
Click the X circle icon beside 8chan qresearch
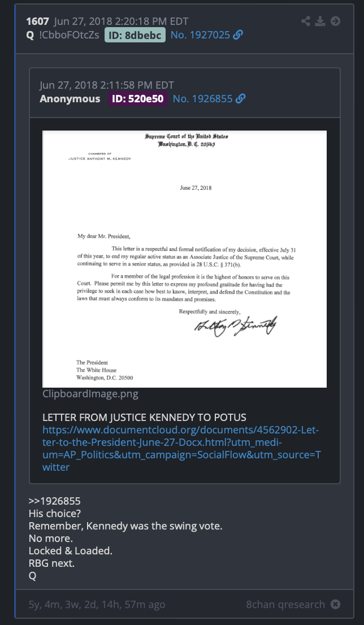[336, 605]
